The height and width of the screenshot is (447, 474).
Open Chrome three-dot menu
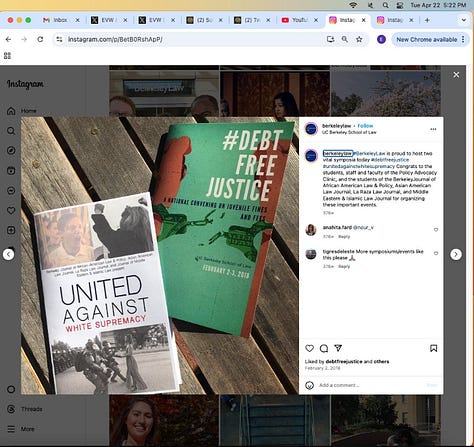click(463, 39)
